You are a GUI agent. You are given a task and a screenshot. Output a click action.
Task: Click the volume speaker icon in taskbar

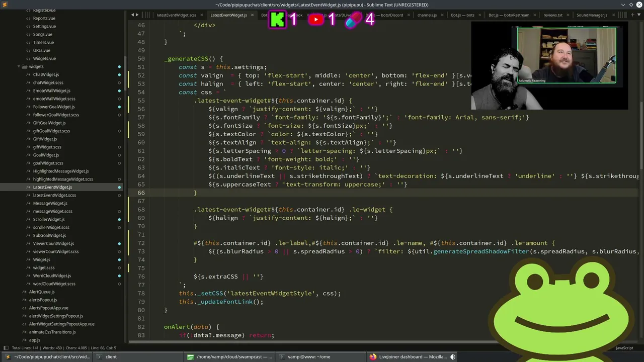[x=452, y=357]
